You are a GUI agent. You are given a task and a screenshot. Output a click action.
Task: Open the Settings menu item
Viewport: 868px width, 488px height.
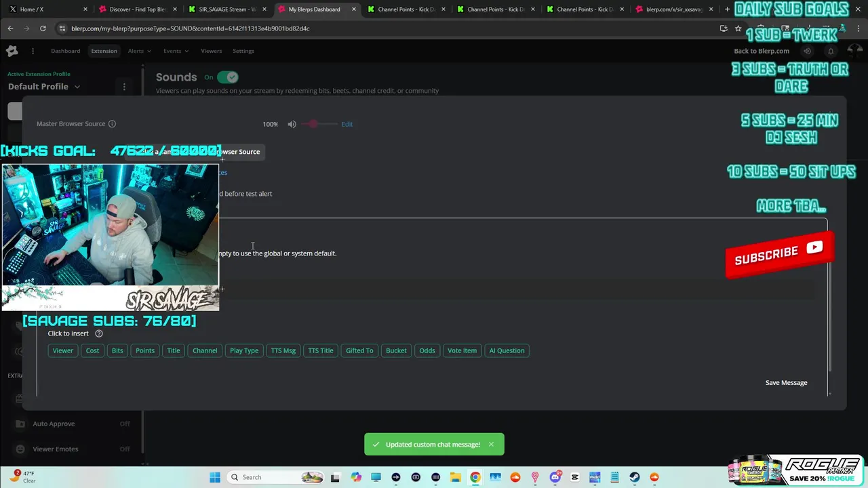point(243,51)
